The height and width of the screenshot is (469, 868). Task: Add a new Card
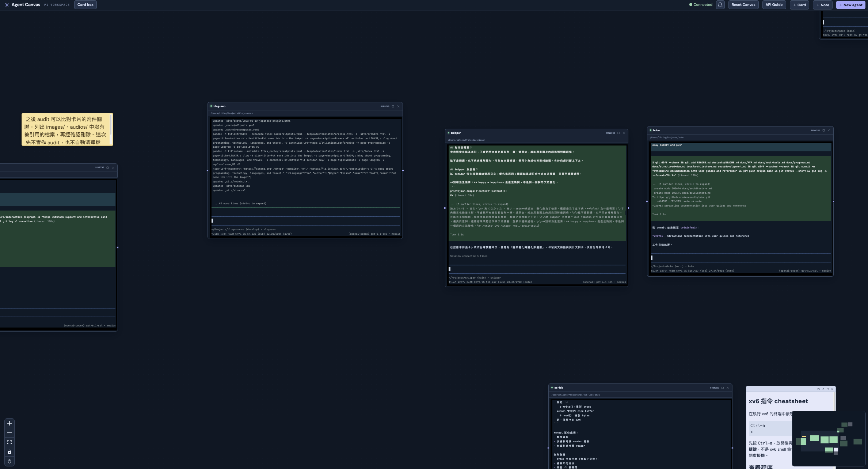[799, 5]
